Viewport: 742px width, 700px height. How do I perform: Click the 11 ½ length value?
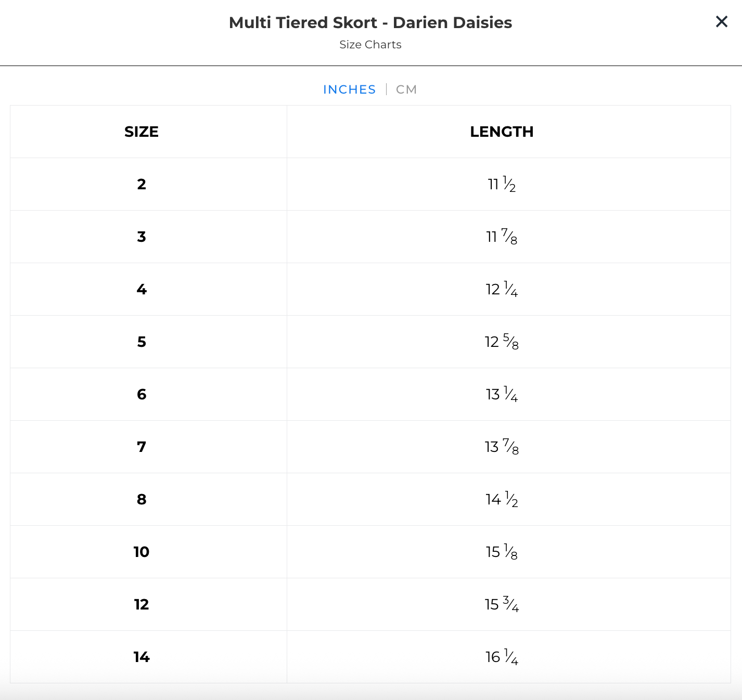pyautogui.click(x=502, y=184)
